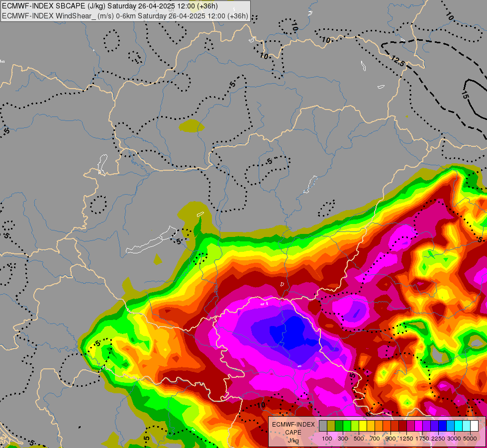487x448 pixels.
Task: Pick the pure blue swatch left of 3000
Action: click(x=443, y=426)
